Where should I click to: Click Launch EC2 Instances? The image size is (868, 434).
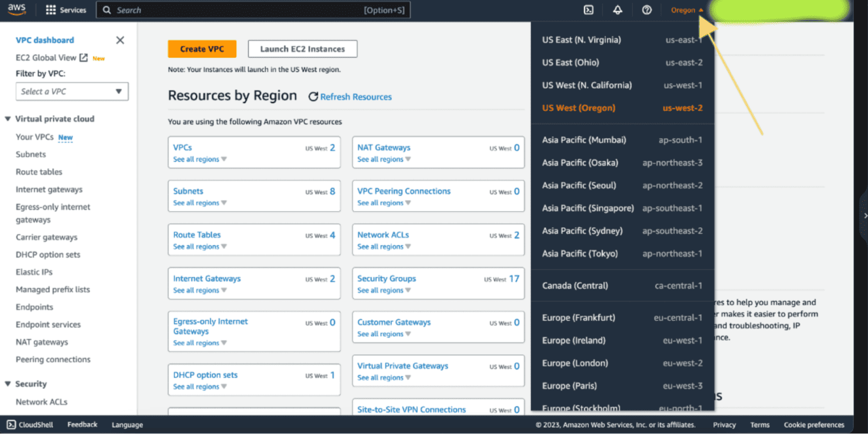[302, 49]
